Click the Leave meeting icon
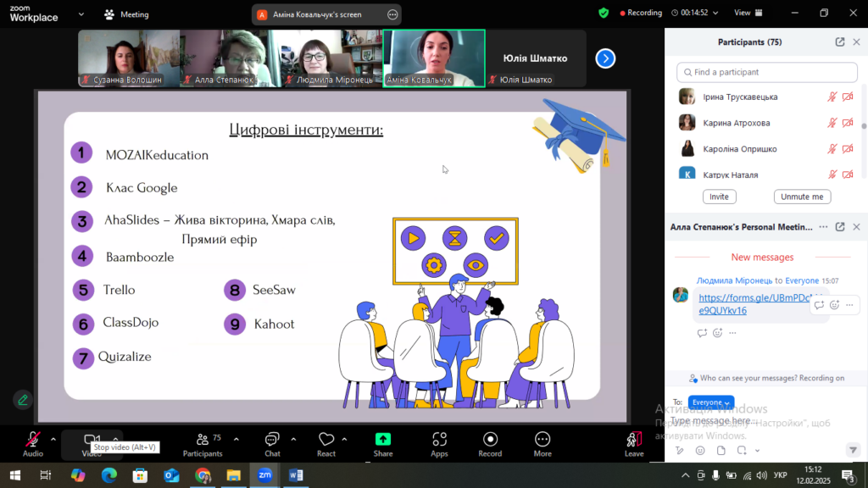868x488 pixels. tap(634, 442)
